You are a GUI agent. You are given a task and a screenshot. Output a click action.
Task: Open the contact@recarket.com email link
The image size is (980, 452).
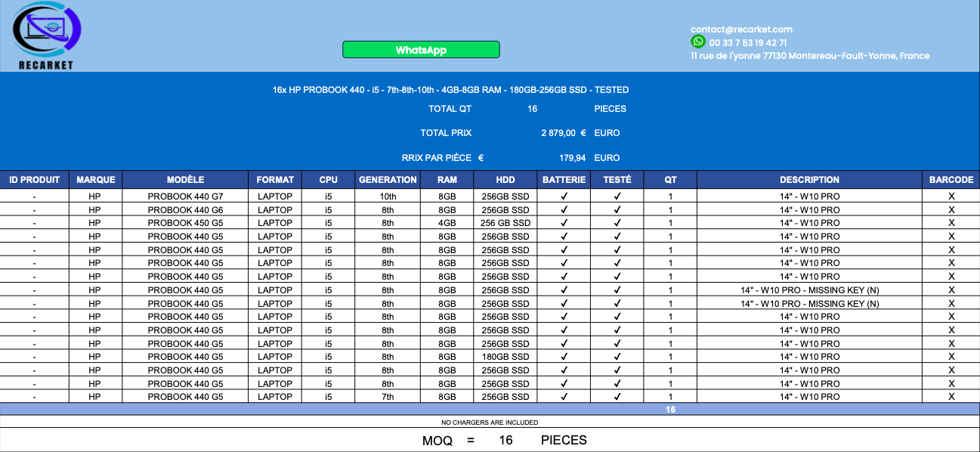click(x=740, y=29)
